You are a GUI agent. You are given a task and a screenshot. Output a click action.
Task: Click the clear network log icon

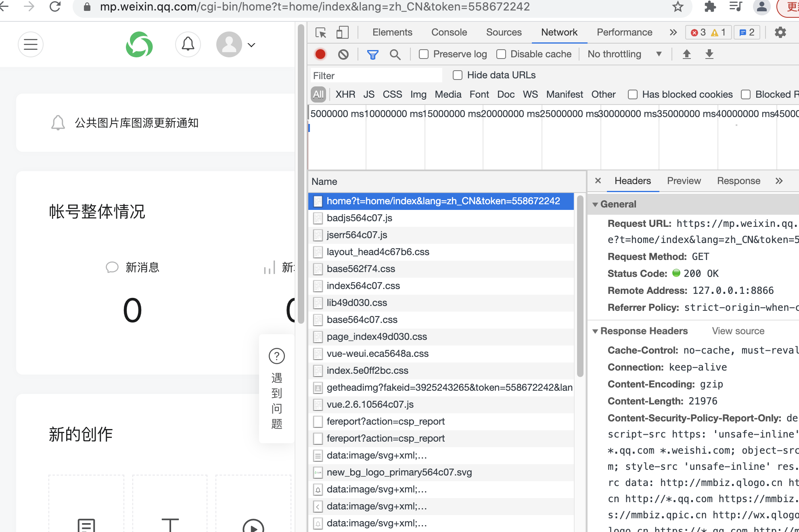[343, 54]
